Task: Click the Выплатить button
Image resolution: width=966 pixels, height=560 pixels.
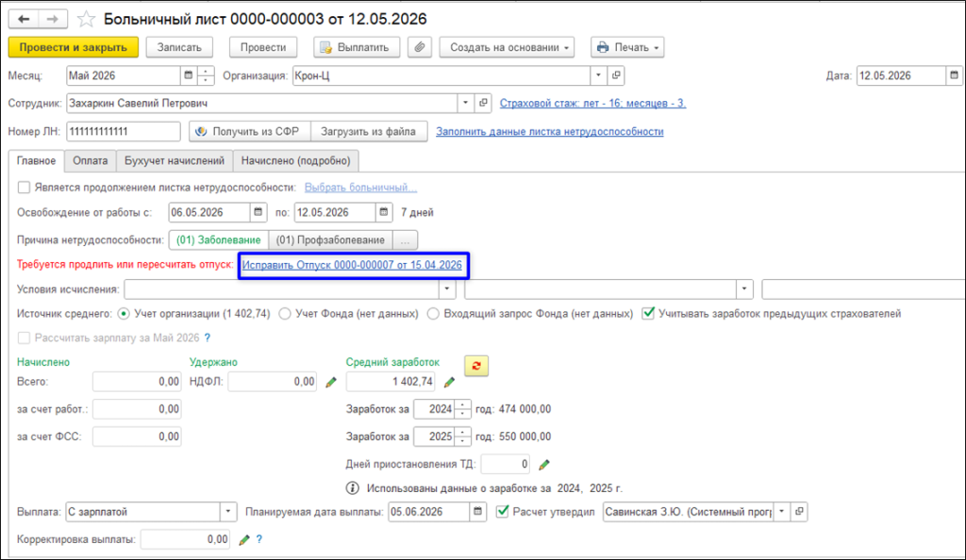Action: (356, 47)
